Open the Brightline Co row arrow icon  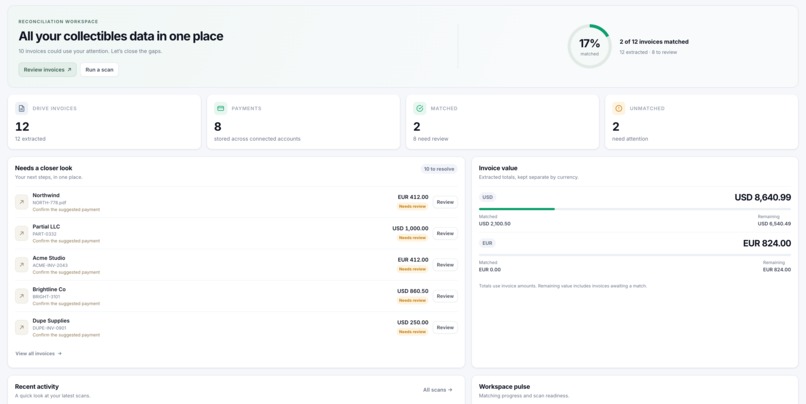click(22, 296)
